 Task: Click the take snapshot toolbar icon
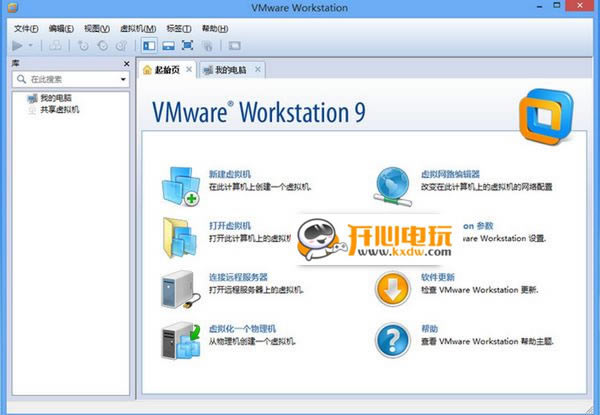[x=83, y=46]
